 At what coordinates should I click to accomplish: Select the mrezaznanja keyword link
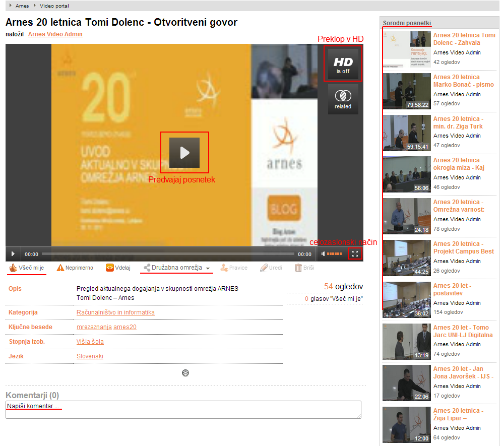[x=94, y=327]
